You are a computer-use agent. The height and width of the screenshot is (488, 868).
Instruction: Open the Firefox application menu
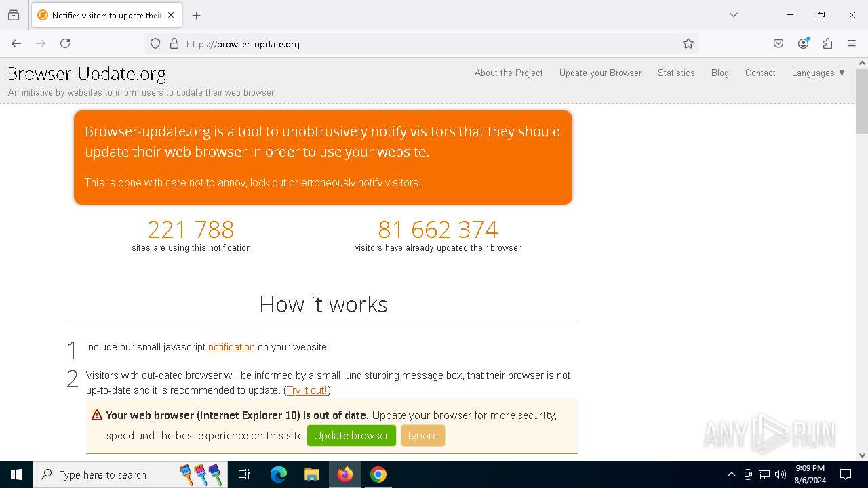pos(852,43)
